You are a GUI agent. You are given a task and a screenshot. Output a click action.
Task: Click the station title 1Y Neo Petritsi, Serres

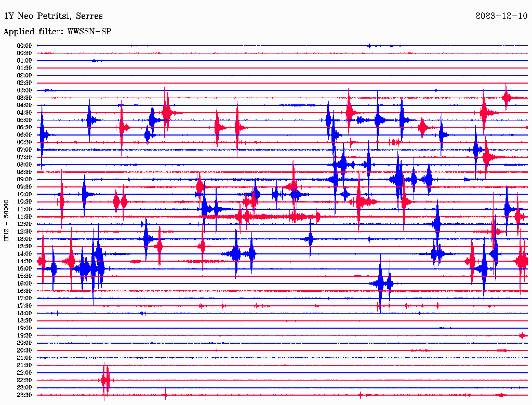[x=54, y=16]
